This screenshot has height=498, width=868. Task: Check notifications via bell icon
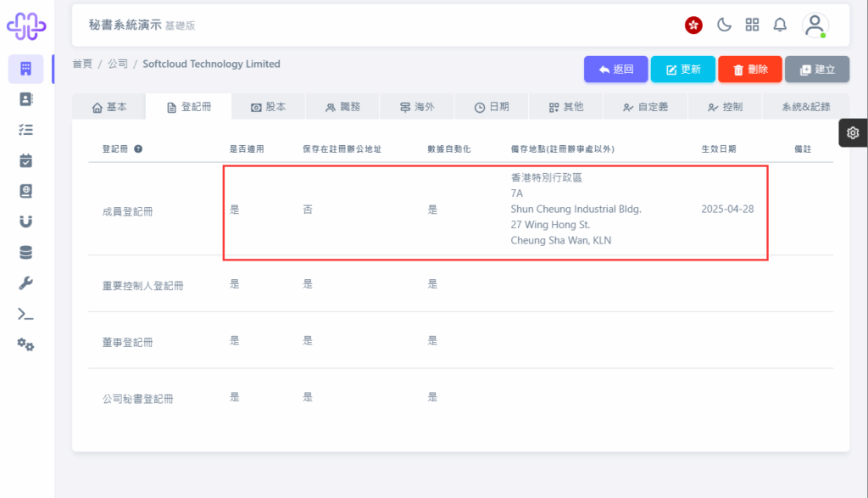(780, 25)
